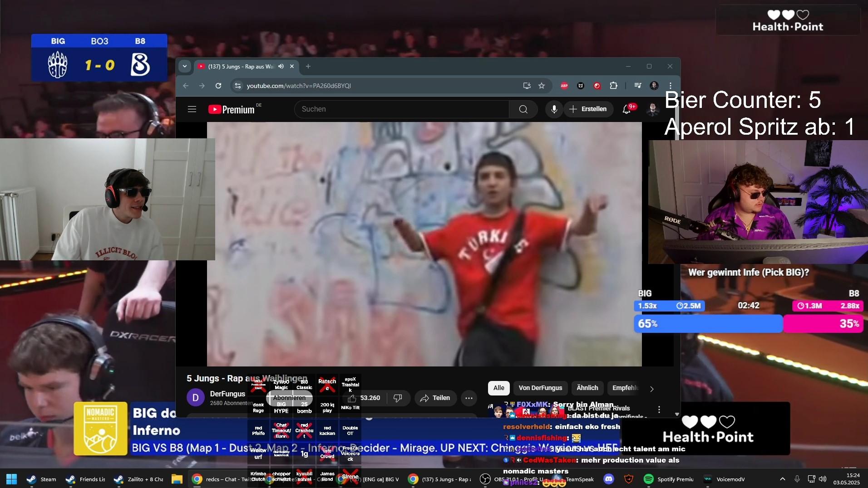The width and height of the screenshot is (868, 488).
Task: Open the Chrome three-dot menu
Action: point(671,86)
